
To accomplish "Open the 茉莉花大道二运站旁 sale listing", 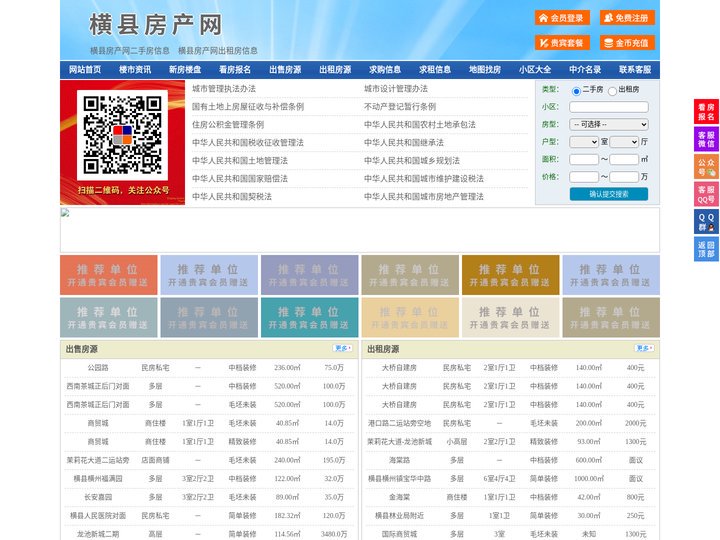I will coord(98,460).
